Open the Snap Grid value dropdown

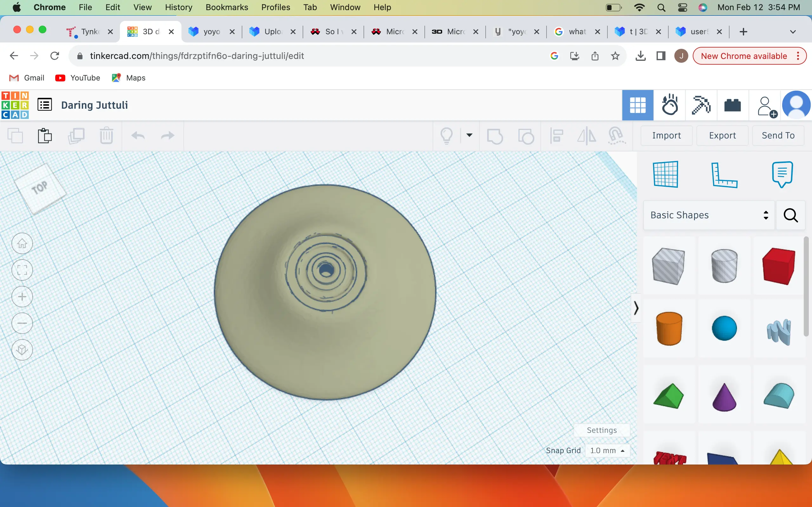(x=607, y=450)
